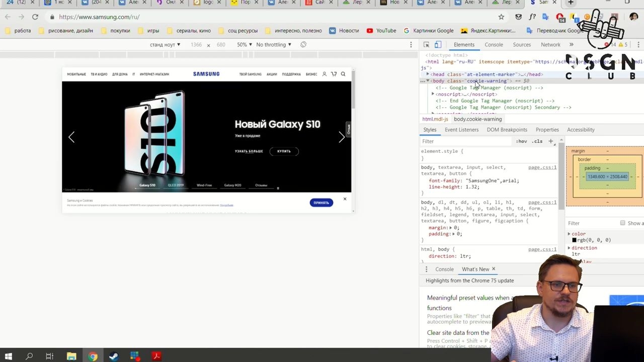This screenshot has height=362, width=644.
Task: Open the device selector dropdown
Action: click(x=165, y=45)
